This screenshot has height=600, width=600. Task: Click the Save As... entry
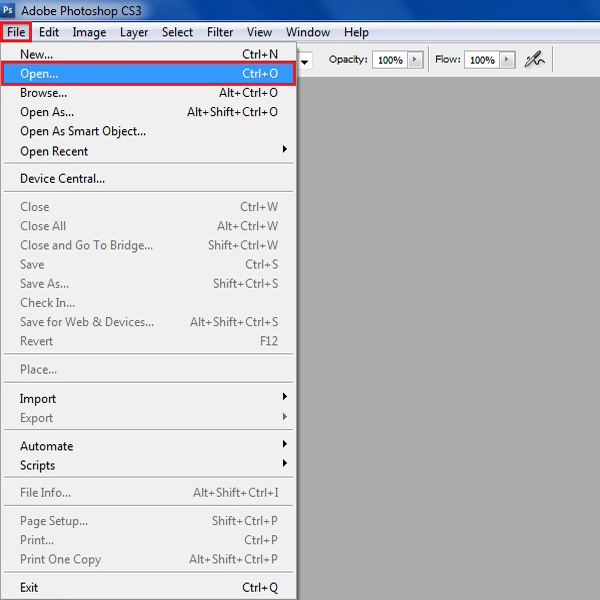point(149,284)
